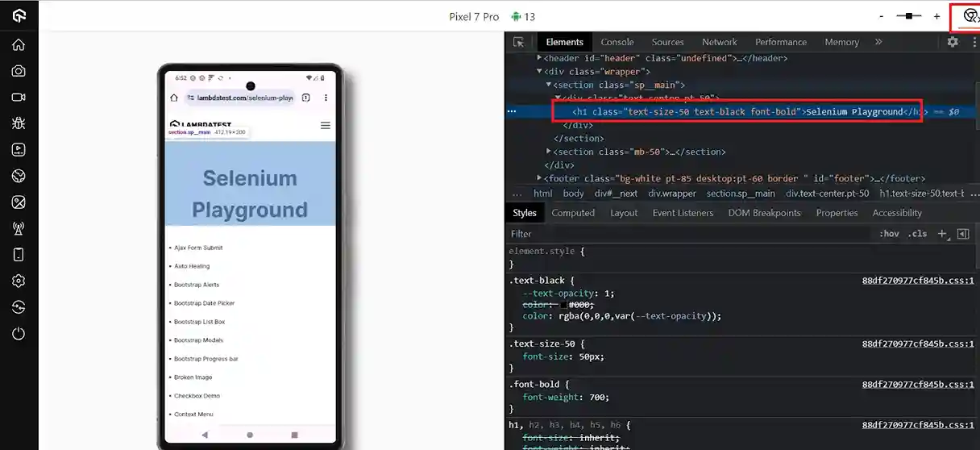Viewport: 980px width, 450px height.
Task: Collapse the div class wrapper node
Action: click(x=540, y=72)
